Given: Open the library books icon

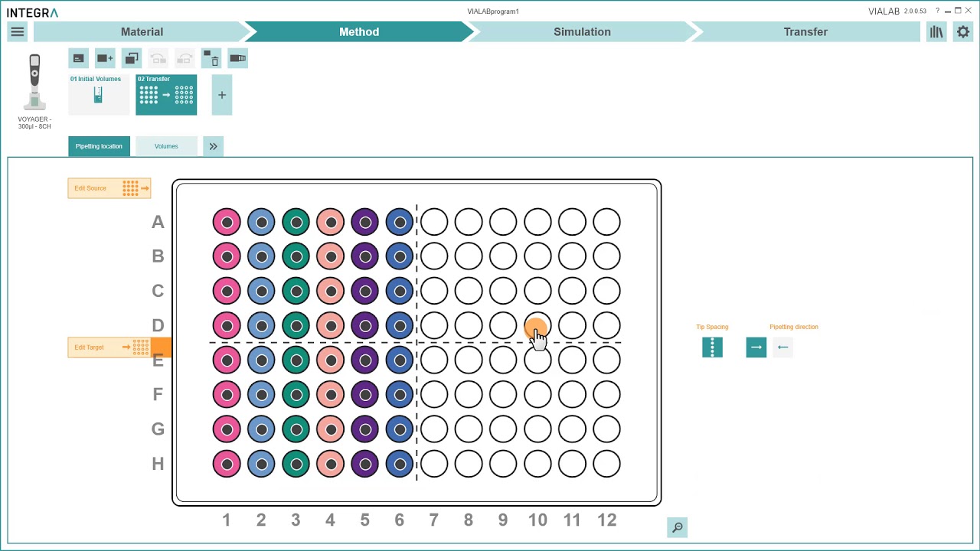Looking at the screenshot, I should pos(936,31).
